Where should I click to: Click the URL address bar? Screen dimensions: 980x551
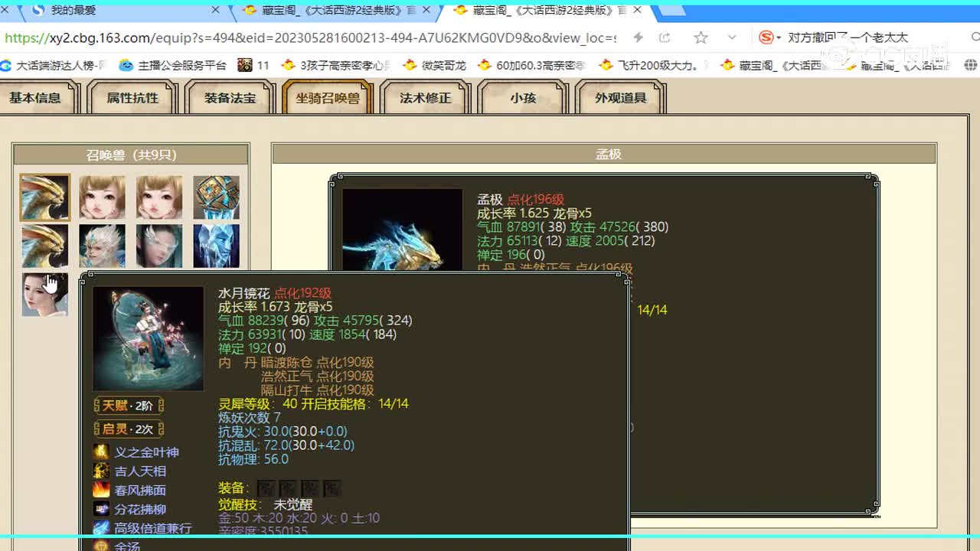pos(310,37)
